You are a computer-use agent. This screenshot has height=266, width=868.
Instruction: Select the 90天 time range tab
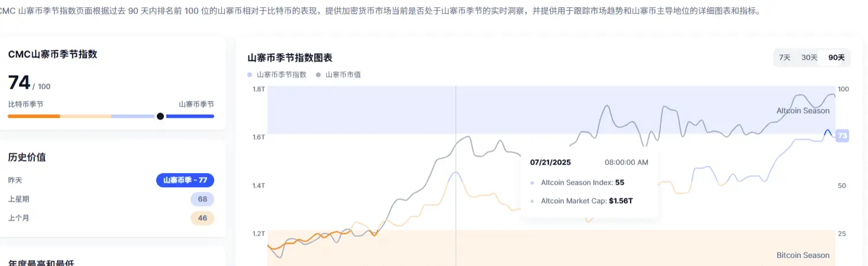[x=836, y=57]
